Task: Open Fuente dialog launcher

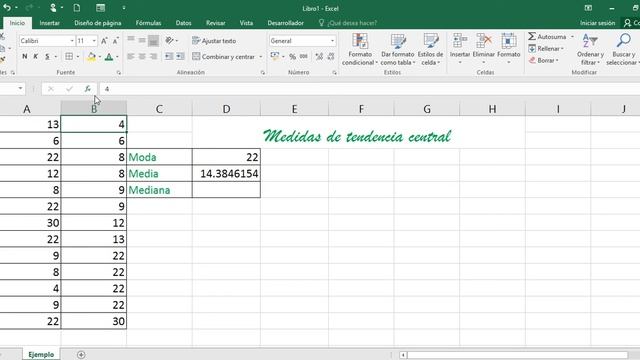Action: click(x=119, y=73)
